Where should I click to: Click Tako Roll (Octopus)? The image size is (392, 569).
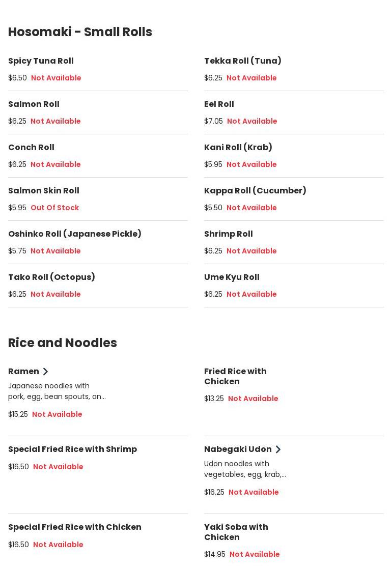pos(51,277)
